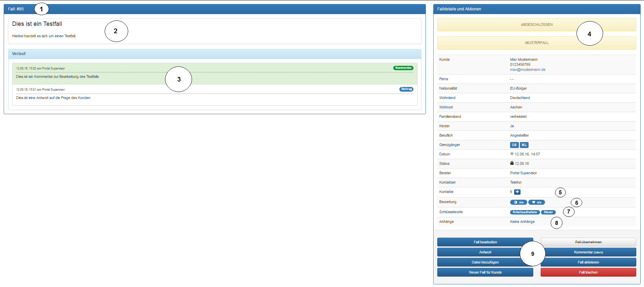The width and height of the screenshot is (644, 287).
Task: Open customer email max@mustermann.de
Action: 527,69
